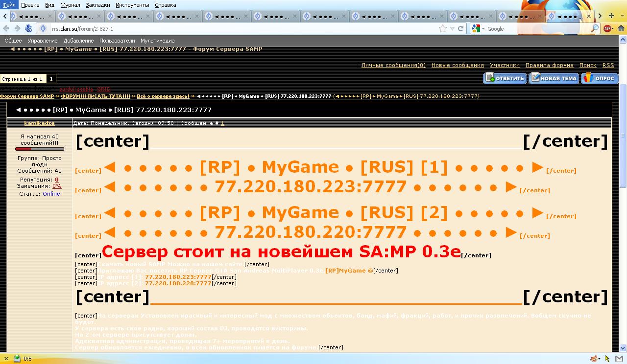Viewport: 627px width, 364px height.
Task: Reload the current page
Action: (x=460, y=29)
